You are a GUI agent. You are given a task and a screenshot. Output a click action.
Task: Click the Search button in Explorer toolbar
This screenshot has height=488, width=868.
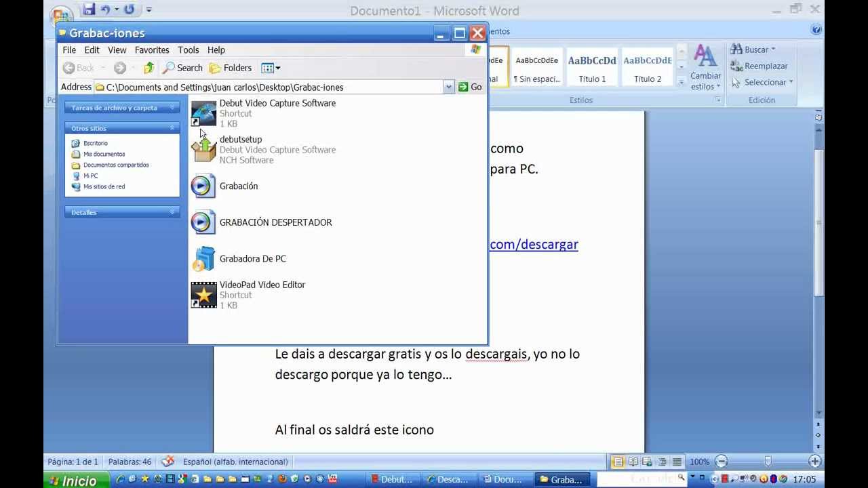tap(182, 68)
